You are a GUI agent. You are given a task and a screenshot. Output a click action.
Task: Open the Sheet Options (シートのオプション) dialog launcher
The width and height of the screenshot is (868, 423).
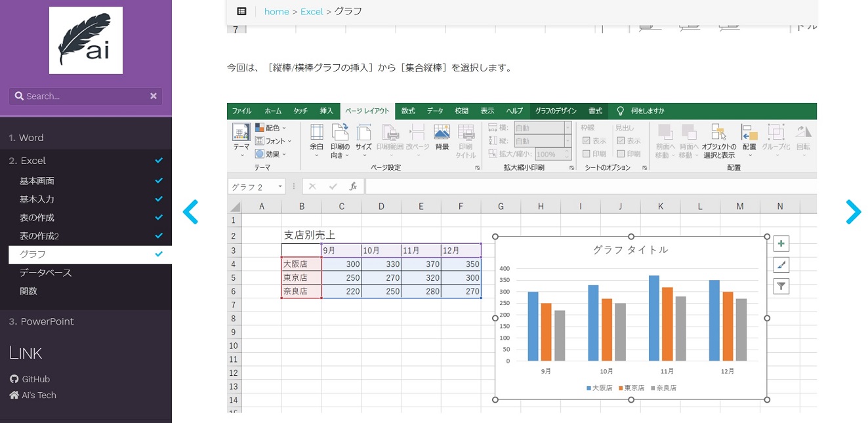[645, 168]
